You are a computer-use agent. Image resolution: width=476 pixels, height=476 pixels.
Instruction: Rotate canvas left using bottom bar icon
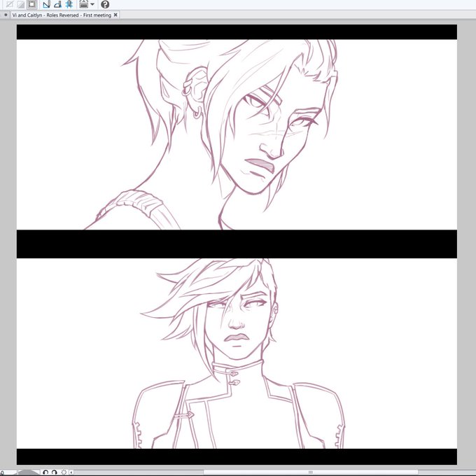pyautogui.click(x=45, y=472)
